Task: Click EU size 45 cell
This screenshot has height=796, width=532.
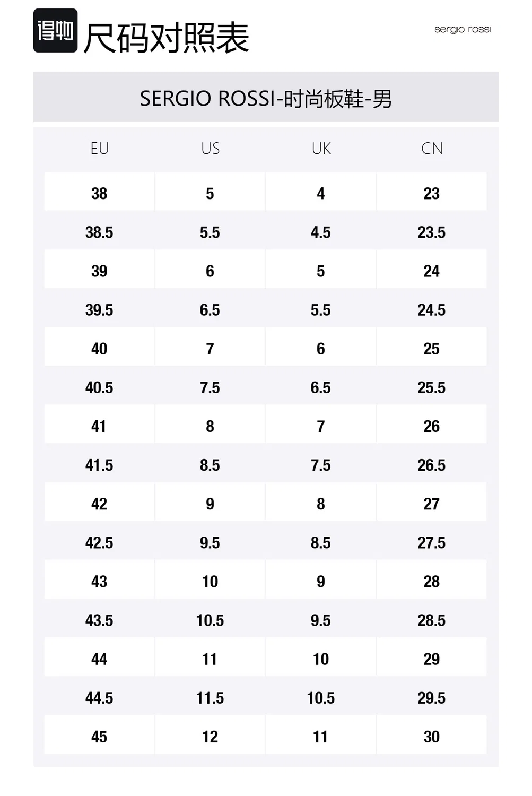Action: (99, 734)
